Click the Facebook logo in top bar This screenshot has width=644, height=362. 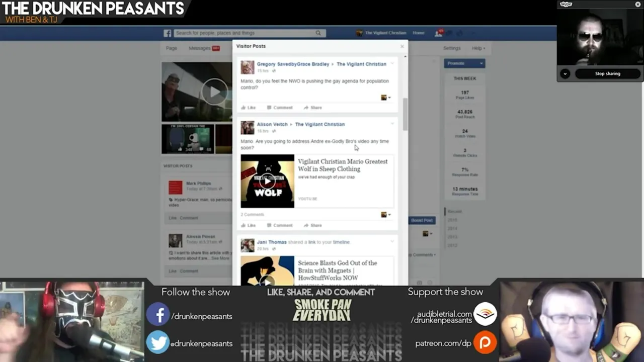[x=168, y=33]
